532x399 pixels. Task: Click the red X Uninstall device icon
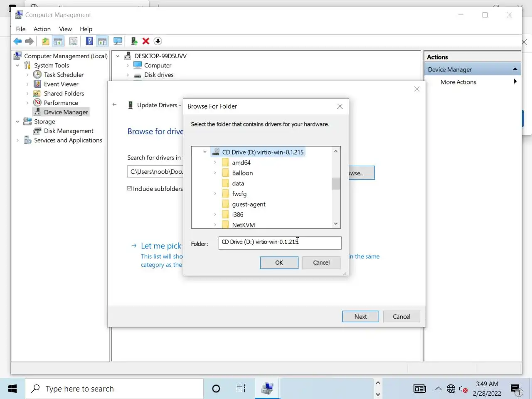click(146, 41)
